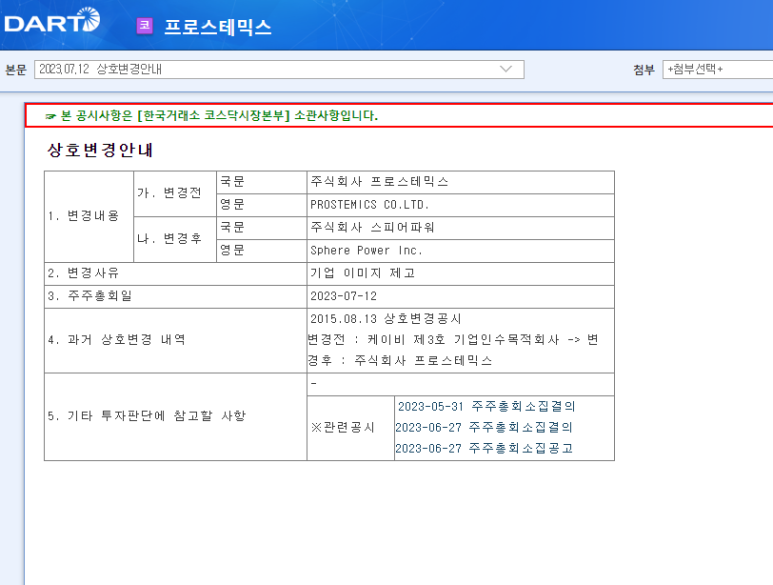Click the DART logo

pos(52,21)
